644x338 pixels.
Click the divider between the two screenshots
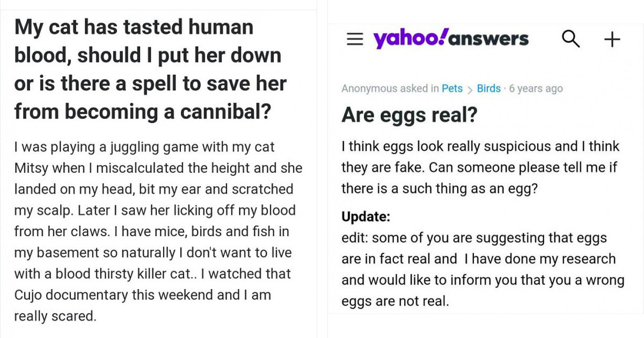(x=323, y=169)
